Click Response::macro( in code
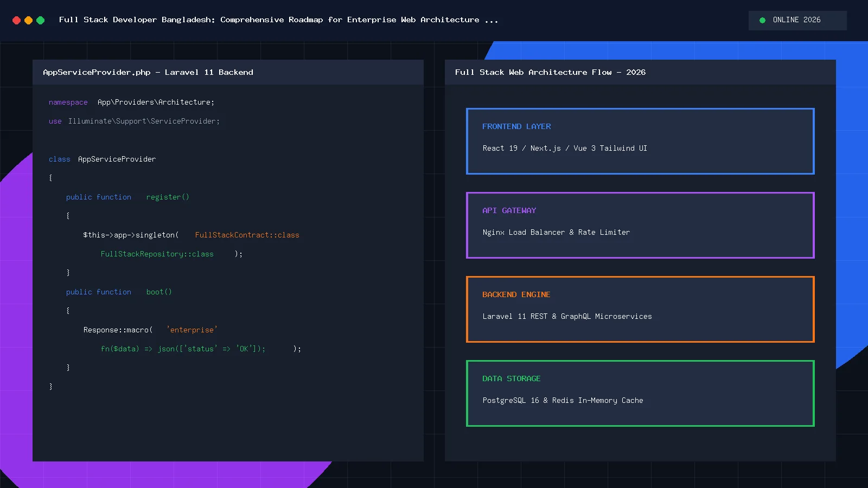This screenshot has height=488, width=868. click(x=118, y=330)
